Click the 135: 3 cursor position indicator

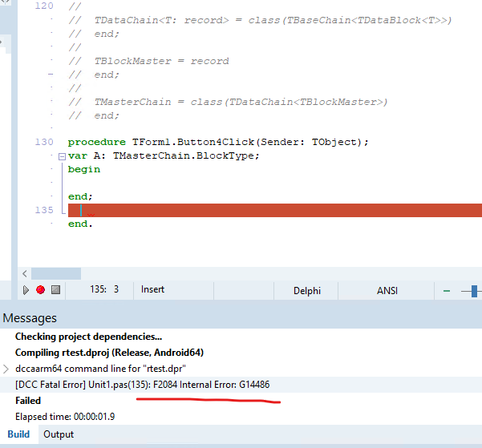pos(104,289)
